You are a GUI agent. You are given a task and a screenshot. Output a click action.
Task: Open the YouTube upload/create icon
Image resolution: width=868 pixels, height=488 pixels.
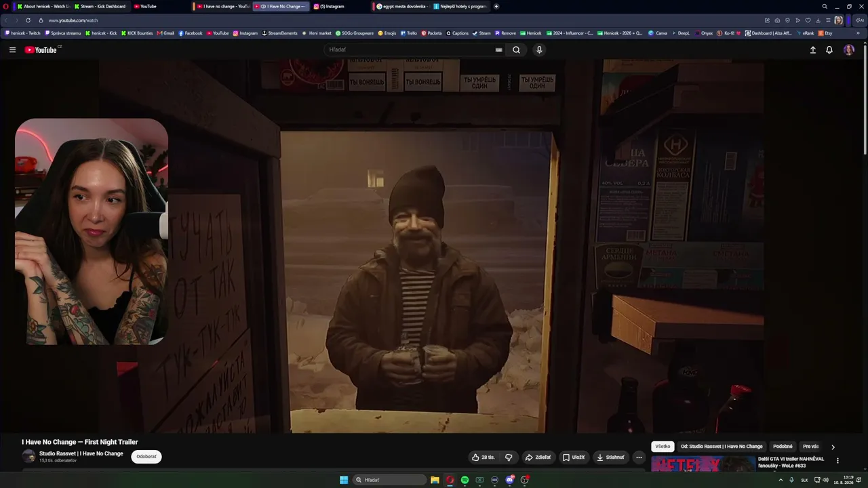(812, 49)
